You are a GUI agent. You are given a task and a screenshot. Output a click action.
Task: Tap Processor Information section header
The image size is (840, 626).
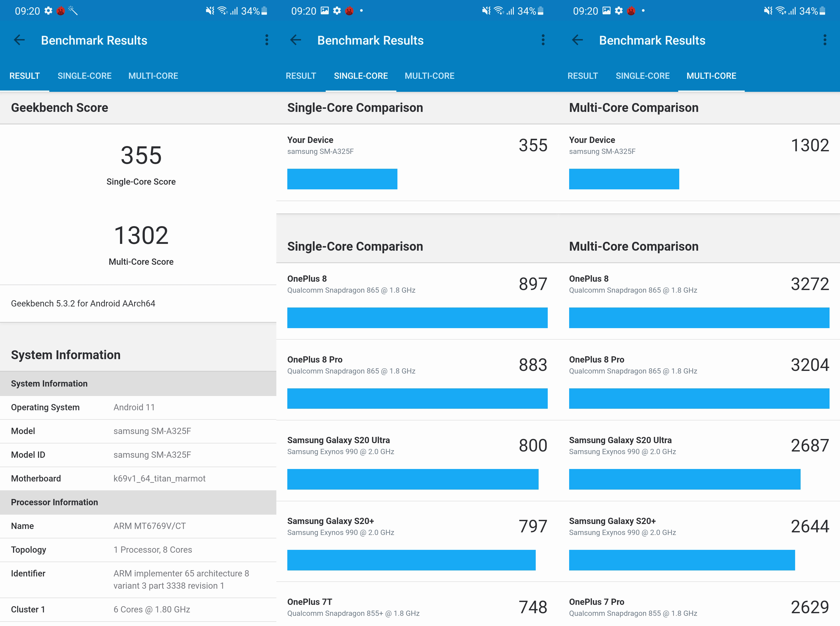[x=138, y=502]
